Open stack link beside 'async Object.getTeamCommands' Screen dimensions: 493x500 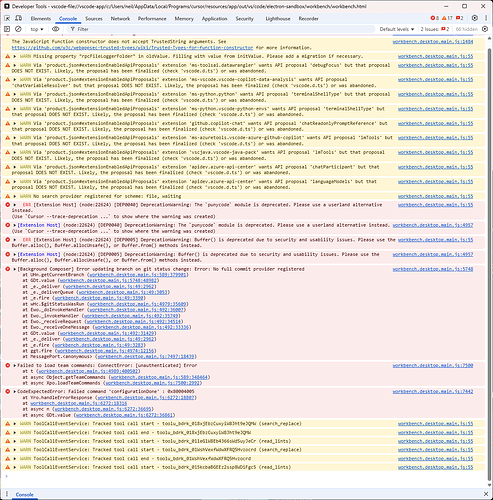tap(159, 377)
